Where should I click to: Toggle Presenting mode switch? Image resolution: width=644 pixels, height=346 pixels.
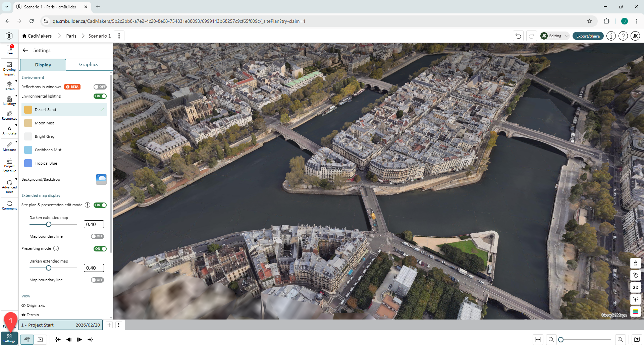[x=100, y=249]
